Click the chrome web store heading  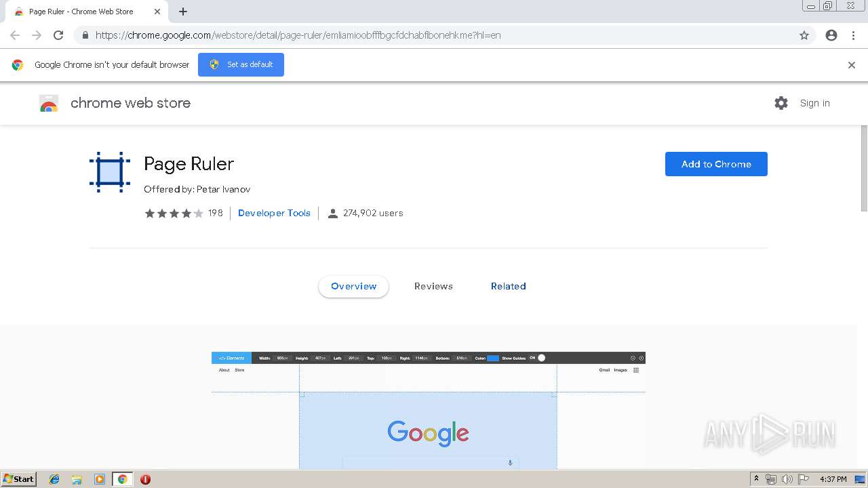click(x=130, y=103)
